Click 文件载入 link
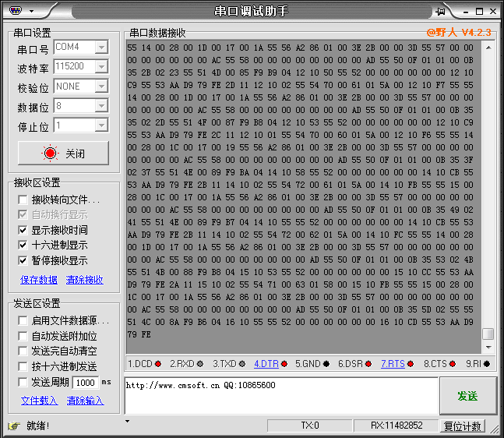This screenshot has width=504, height=438. [40, 401]
